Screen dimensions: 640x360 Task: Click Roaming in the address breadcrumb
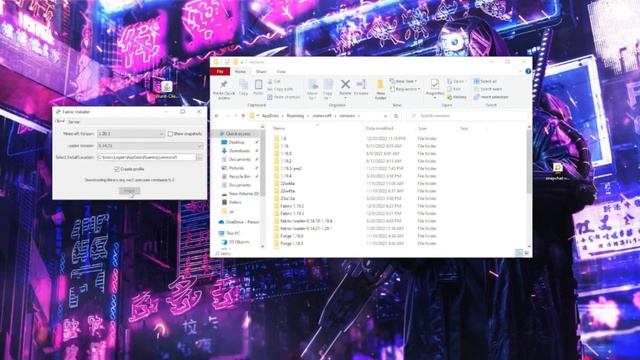(x=295, y=116)
